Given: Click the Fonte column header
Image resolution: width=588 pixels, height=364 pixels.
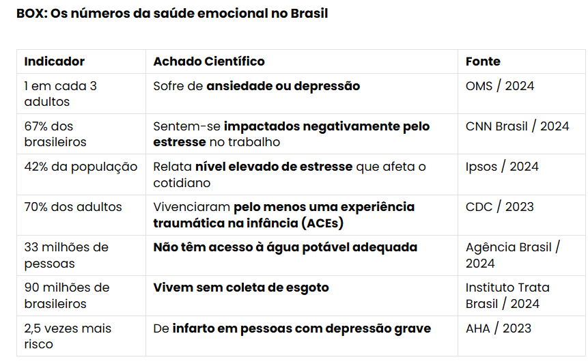Looking at the screenshot, I should pos(483,61).
